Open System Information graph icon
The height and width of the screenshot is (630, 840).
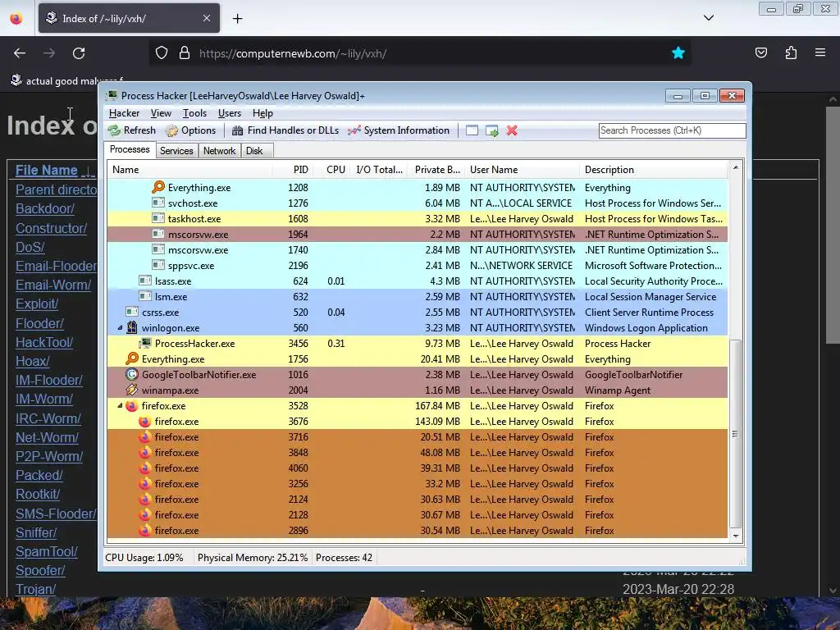point(354,130)
